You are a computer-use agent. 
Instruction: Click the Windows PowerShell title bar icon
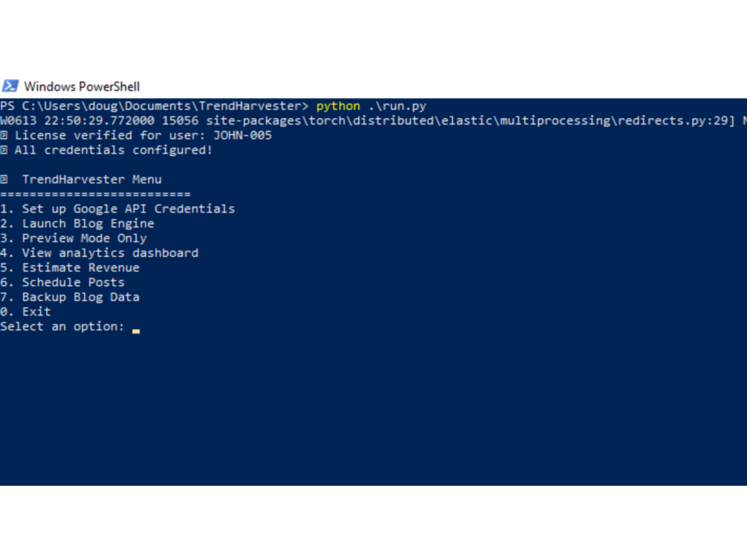[x=10, y=86]
